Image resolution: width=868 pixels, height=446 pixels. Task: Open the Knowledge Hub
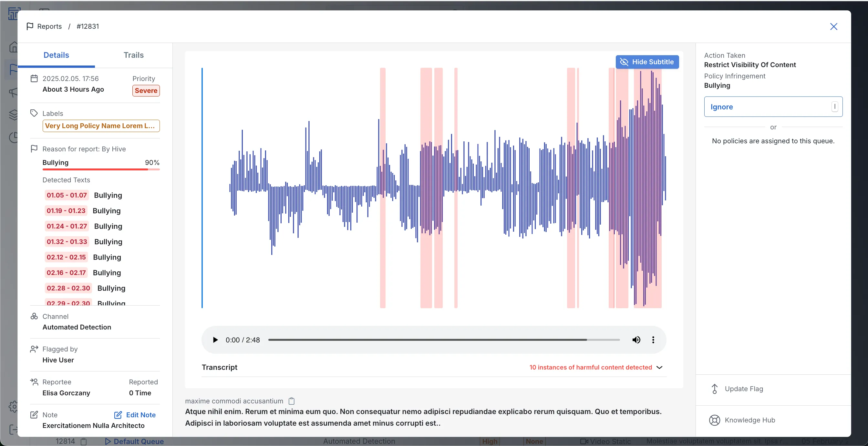773,420
